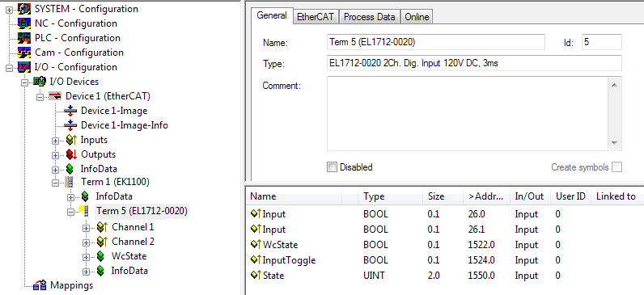The width and height of the screenshot is (644, 295).
Task: Sort by the >Addr... column header
Action: coord(487,196)
